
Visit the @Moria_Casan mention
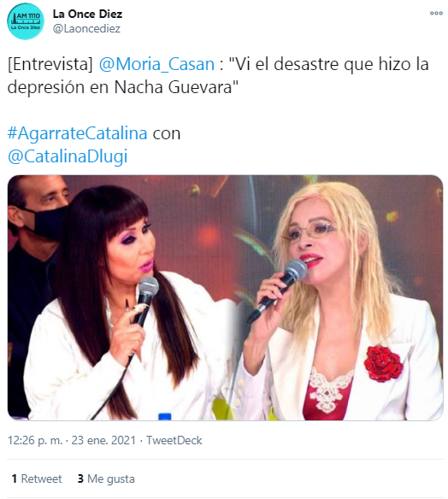(x=156, y=64)
